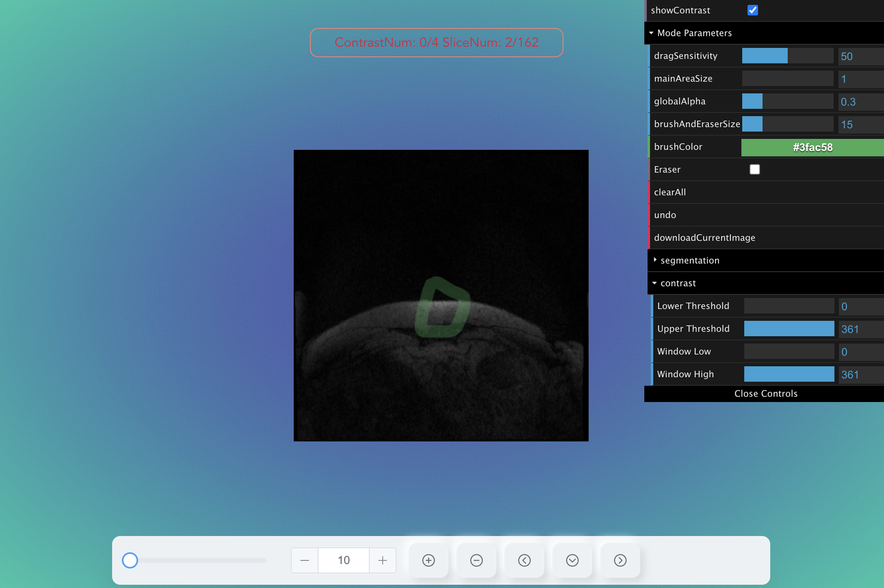Screen dimensions: 884x588
Task: Click the zoom in plus-circle icon
Action: coord(429,560)
